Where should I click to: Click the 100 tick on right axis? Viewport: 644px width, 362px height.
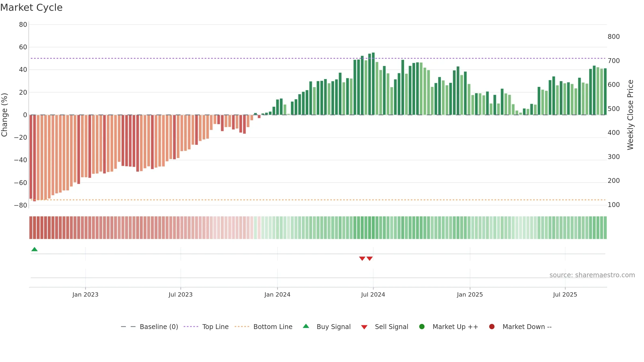(614, 205)
